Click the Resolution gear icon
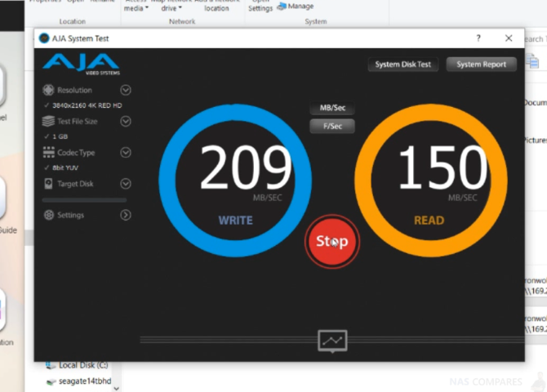The height and width of the screenshot is (392, 547). (48, 90)
